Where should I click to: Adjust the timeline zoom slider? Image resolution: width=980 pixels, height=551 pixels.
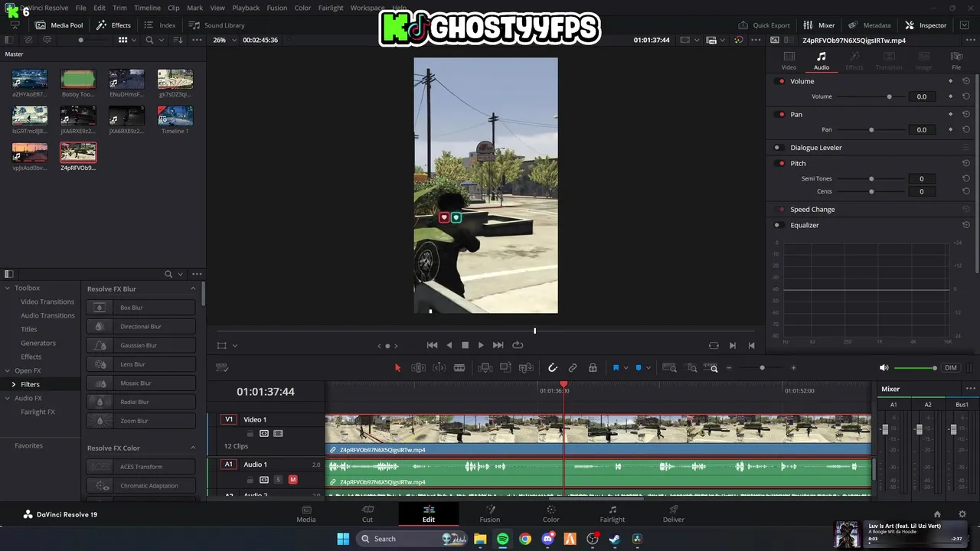pyautogui.click(x=762, y=368)
